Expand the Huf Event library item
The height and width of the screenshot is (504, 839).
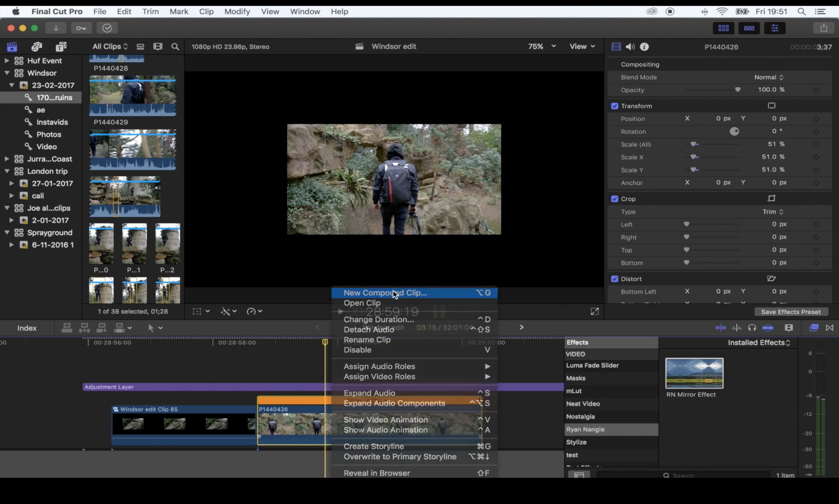pyautogui.click(x=7, y=61)
